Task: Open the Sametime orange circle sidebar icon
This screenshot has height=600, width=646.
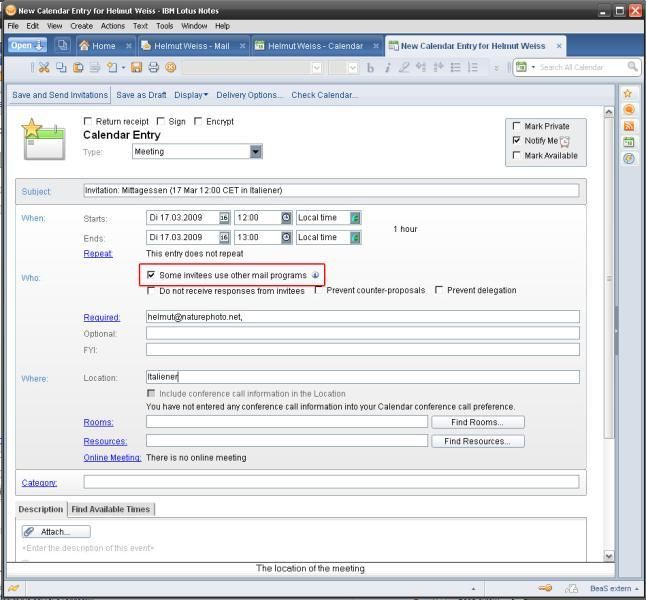Action: [629, 110]
